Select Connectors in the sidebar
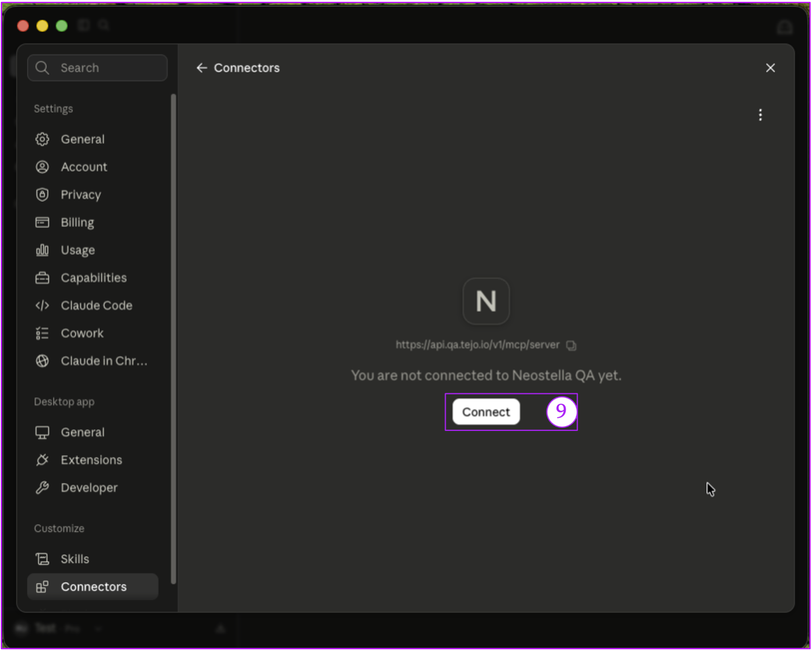The width and height of the screenshot is (812, 651). pyautogui.click(x=93, y=587)
